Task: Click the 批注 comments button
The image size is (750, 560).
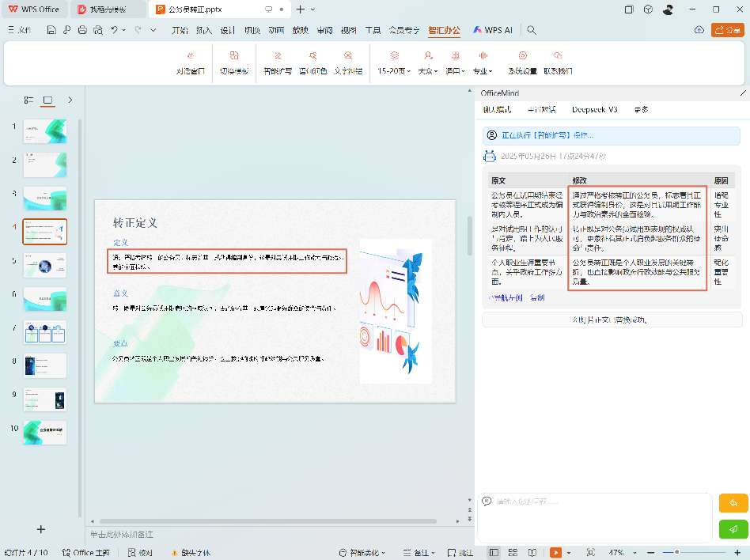Action: point(460,553)
